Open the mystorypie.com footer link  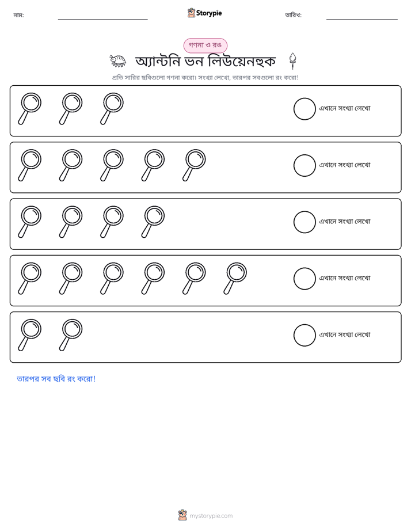[x=211, y=516]
